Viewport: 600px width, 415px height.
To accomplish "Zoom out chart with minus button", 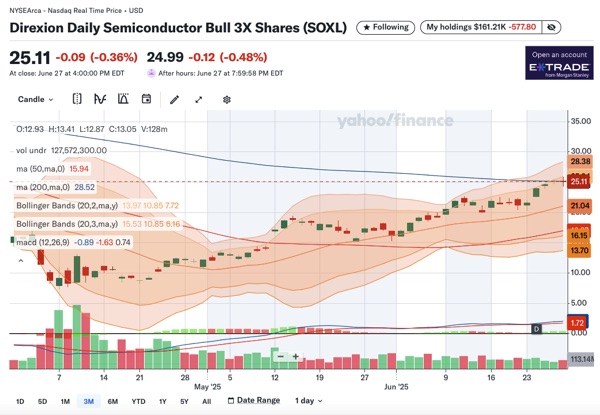I will (282, 356).
